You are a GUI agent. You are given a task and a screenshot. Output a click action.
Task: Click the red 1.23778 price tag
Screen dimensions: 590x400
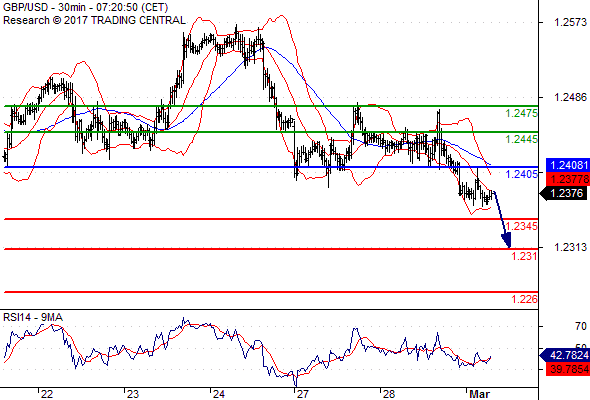coord(568,178)
